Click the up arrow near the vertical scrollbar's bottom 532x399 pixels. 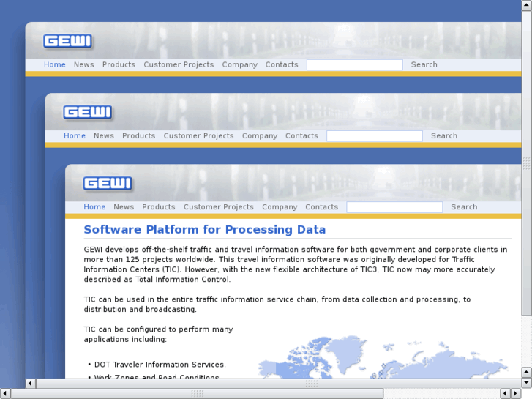[527, 372]
